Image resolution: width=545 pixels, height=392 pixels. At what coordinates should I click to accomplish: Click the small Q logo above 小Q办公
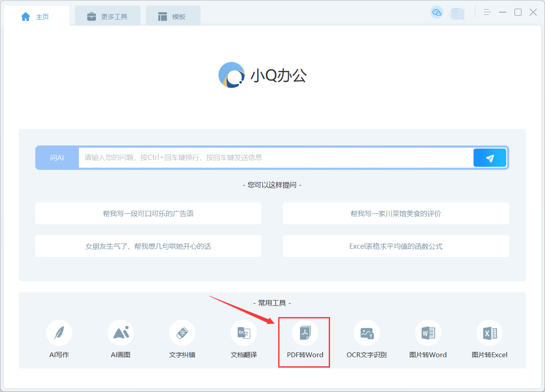coord(231,74)
